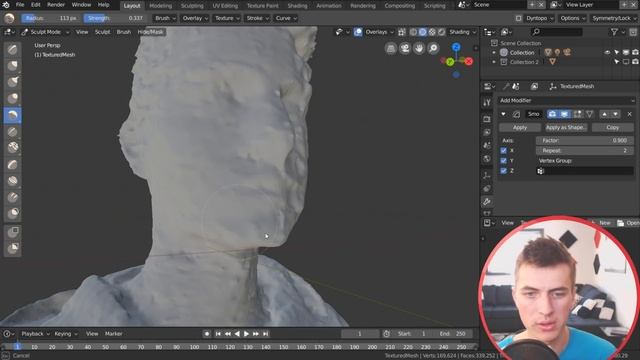640x360 pixels.
Task: Toggle Smooth modifier render visibility camera
Action: tap(552, 114)
